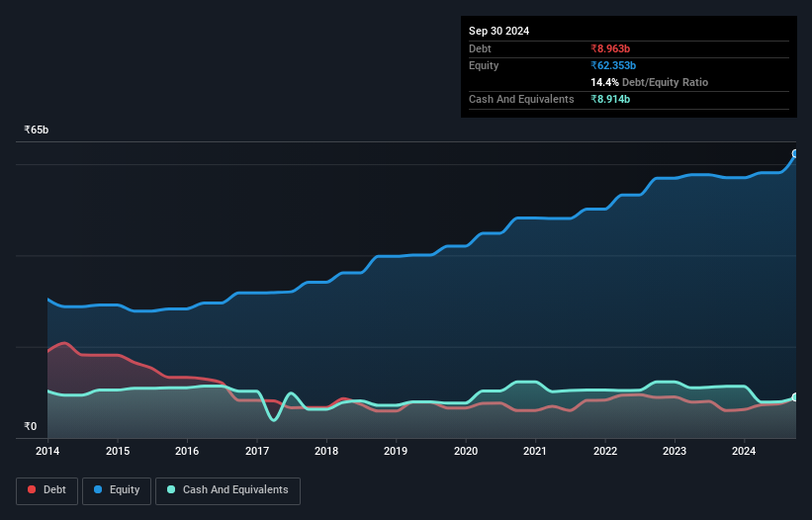Click the Sep 30 2024 tooltip date
The height and width of the screenshot is (520, 812).
point(498,31)
